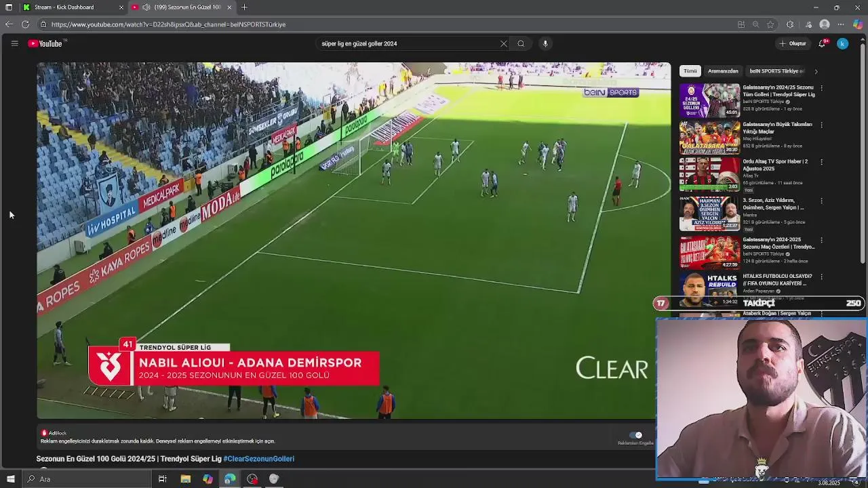
Task: Open Galatasaray 2024/25 Tüm Golleri thumbnail
Action: pos(710,100)
